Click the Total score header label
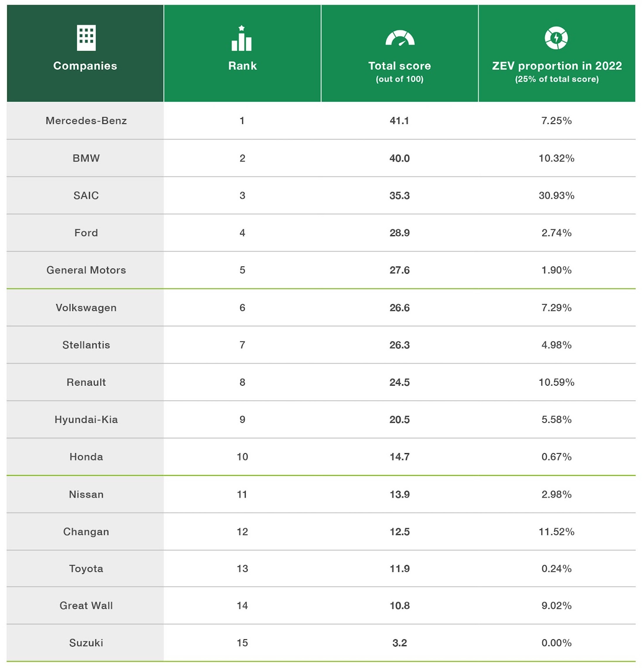Screen dimensions: 644x668 point(399,66)
